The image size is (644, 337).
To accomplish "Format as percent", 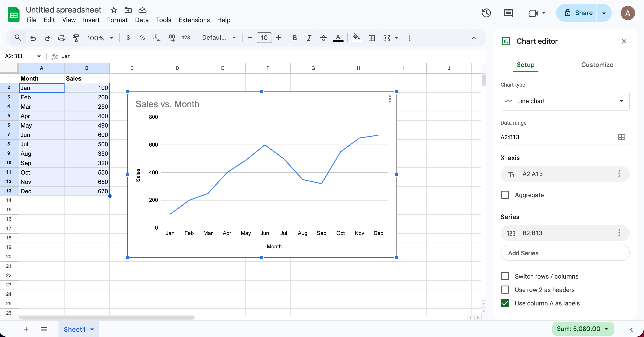I will pos(142,38).
